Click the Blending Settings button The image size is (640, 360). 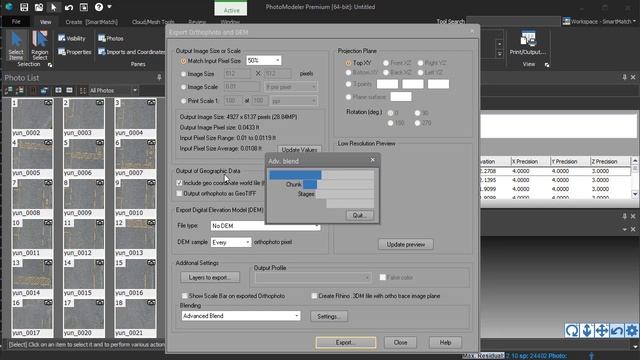tap(329, 316)
